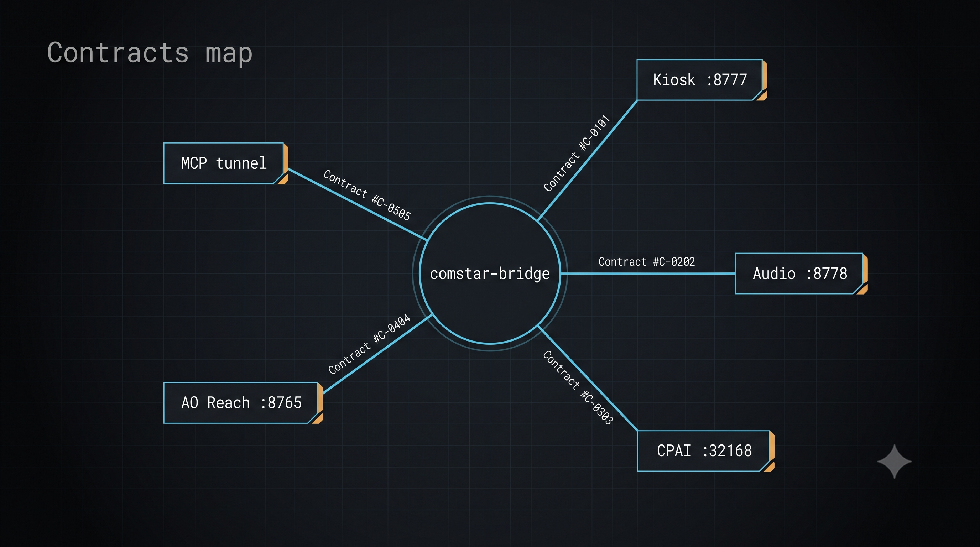
Task: Click the Kiosk :8777 node box
Action: click(x=702, y=80)
